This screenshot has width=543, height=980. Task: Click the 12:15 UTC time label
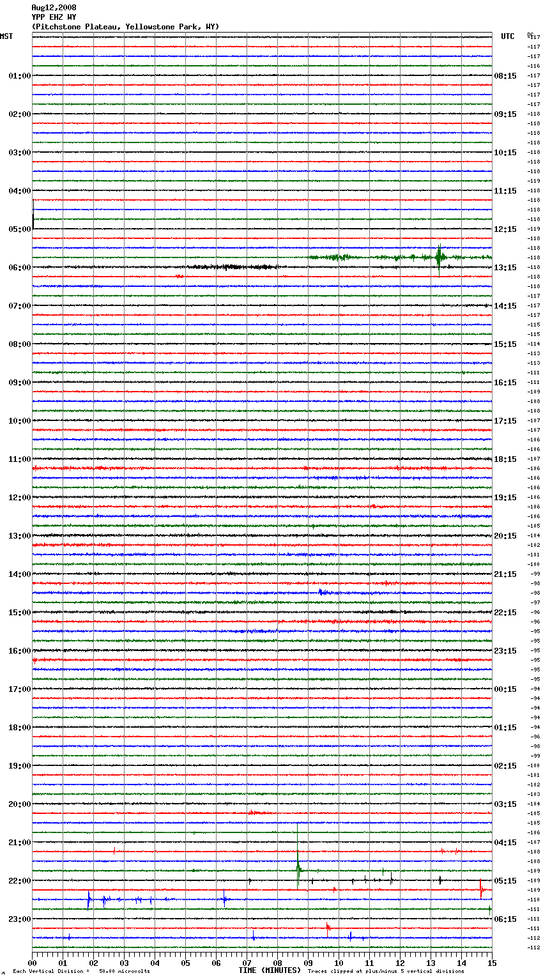coord(505,229)
